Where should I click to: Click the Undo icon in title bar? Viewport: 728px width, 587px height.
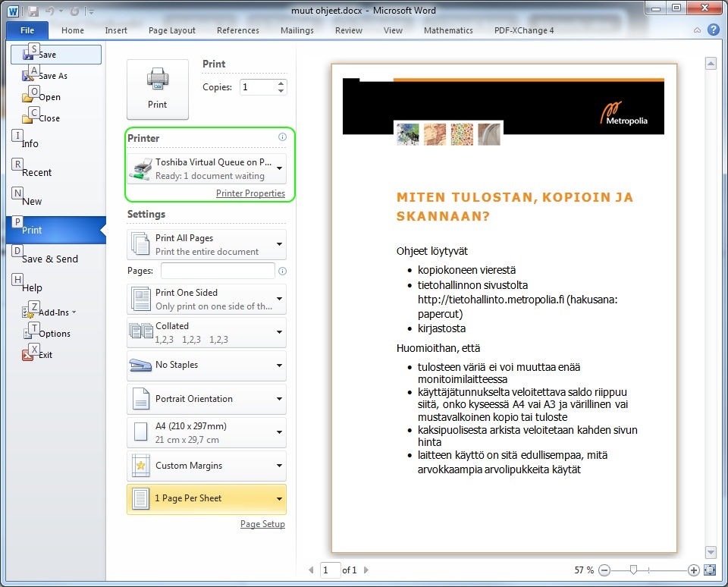(50, 11)
